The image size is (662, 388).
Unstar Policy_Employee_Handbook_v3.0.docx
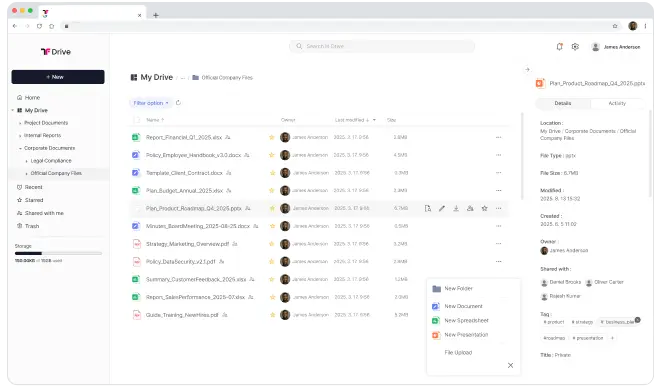272,155
